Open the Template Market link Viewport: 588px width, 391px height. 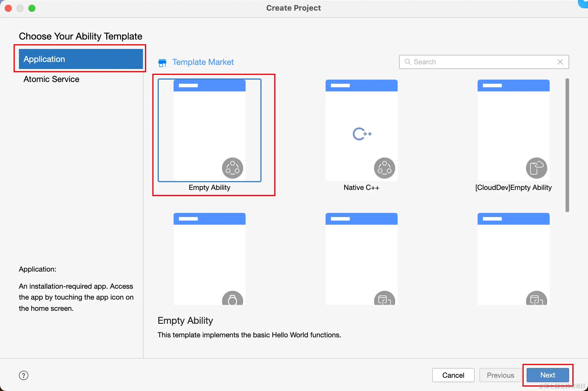coord(203,62)
